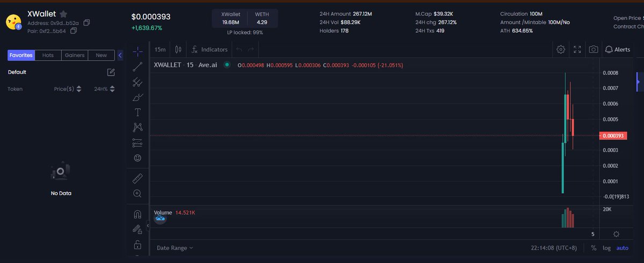Viewport: 644px width, 263px height.
Task: Open the emoji icons tool
Action: pyautogui.click(x=138, y=158)
